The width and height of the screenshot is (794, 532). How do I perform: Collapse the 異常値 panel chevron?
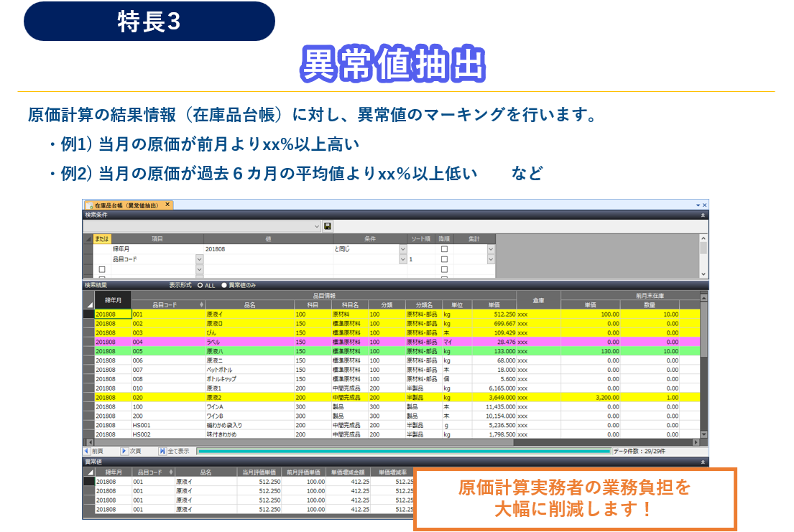[703, 462]
